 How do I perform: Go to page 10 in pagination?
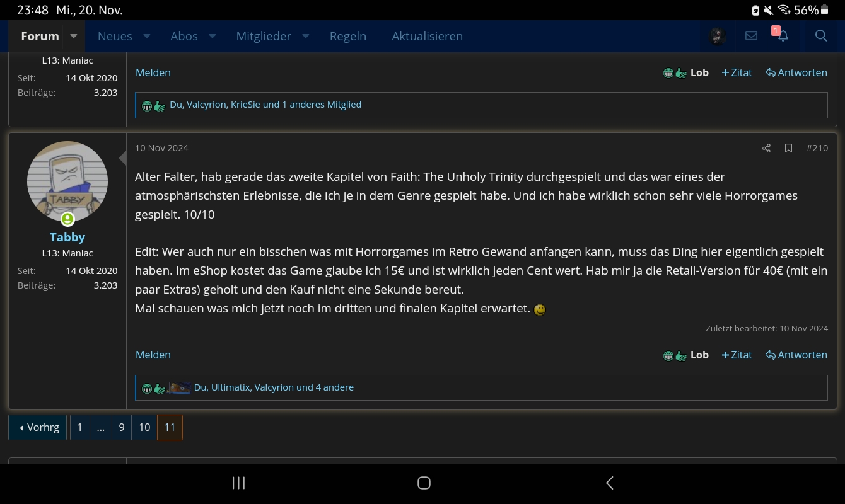pyautogui.click(x=144, y=427)
